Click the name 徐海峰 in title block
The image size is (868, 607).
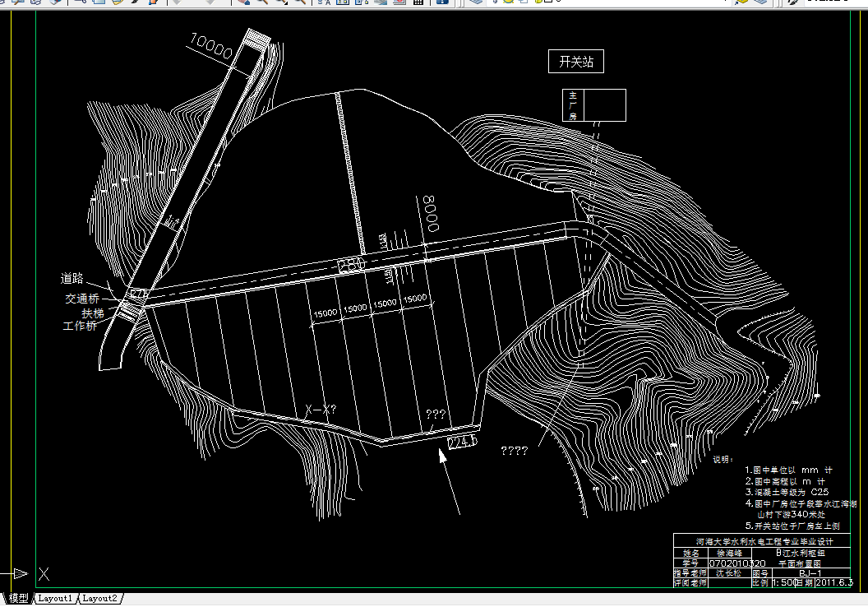click(x=729, y=553)
